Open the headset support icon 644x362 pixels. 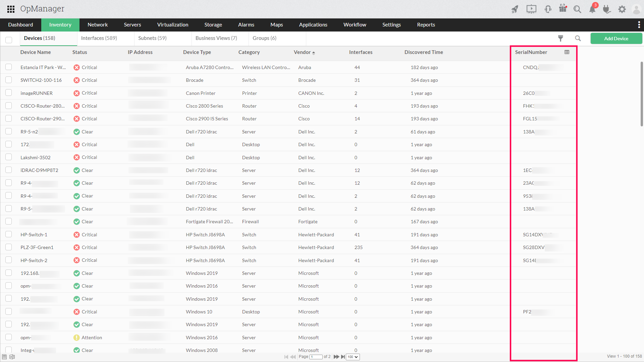click(548, 9)
